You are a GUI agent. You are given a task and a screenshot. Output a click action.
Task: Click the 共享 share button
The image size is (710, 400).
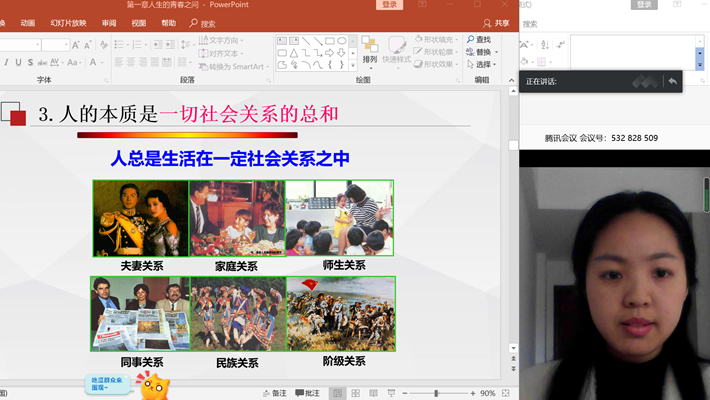[496, 23]
